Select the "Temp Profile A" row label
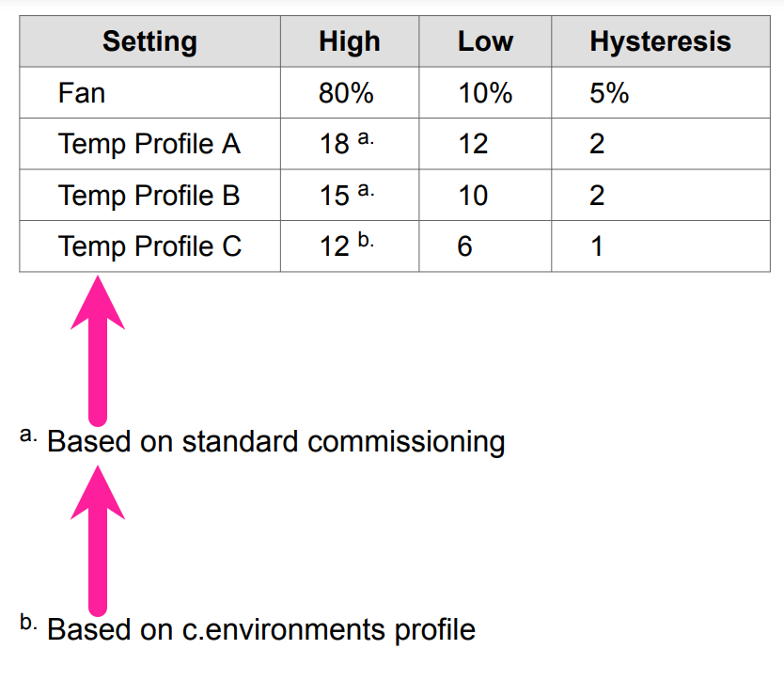Image resolution: width=784 pixels, height=681 pixels. [x=149, y=144]
